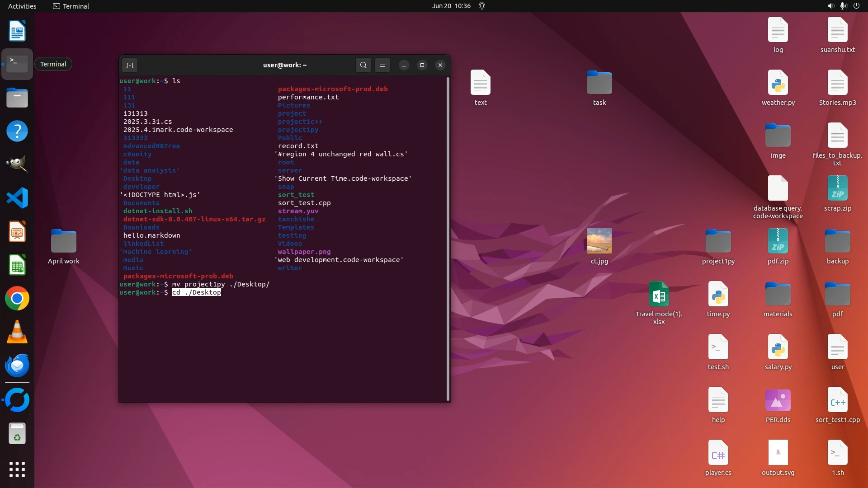Launch VLC media player from dock

(x=17, y=332)
